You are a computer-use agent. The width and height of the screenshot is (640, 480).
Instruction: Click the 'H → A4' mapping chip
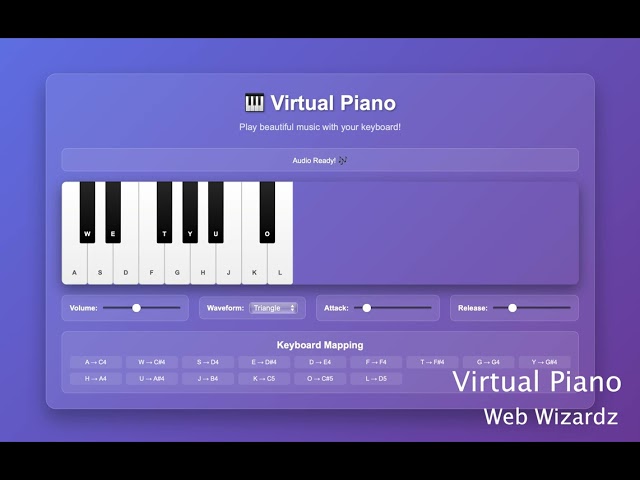click(96, 379)
